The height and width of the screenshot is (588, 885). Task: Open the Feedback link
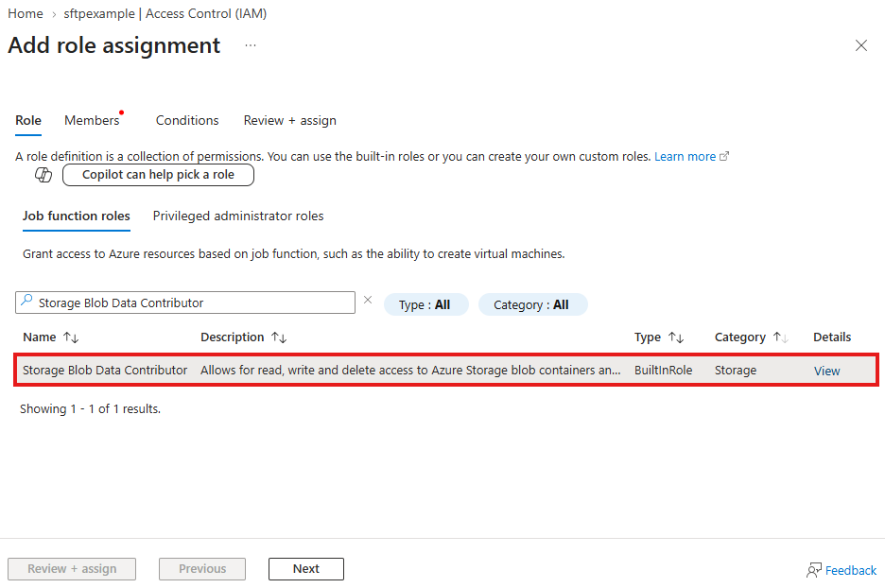pyautogui.click(x=851, y=570)
